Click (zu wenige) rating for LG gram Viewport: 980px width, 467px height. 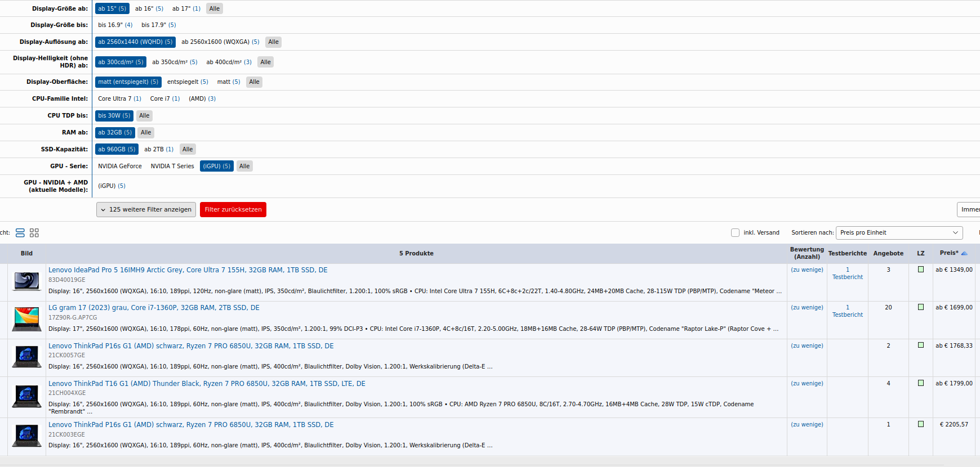coord(807,307)
